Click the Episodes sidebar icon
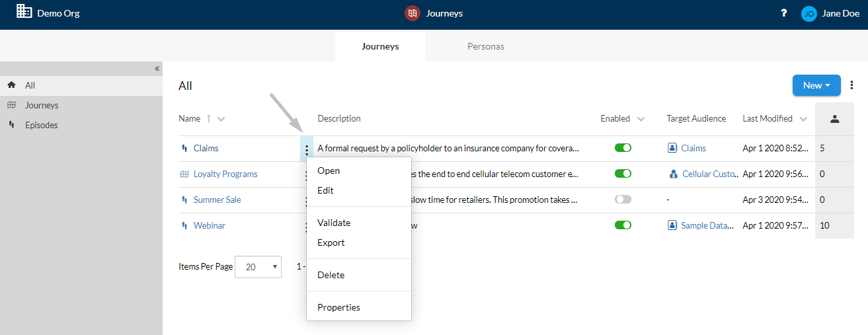This screenshot has width=868, height=335. click(x=11, y=125)
